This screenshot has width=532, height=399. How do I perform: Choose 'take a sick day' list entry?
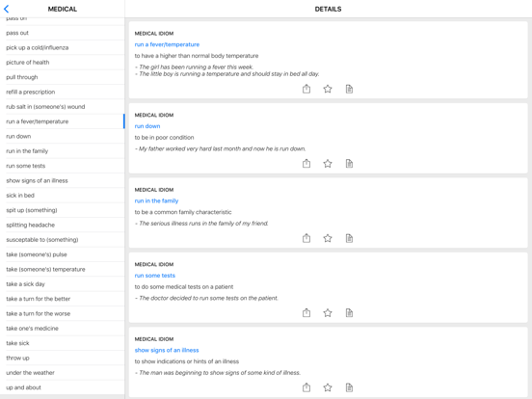tap(63, 284)
